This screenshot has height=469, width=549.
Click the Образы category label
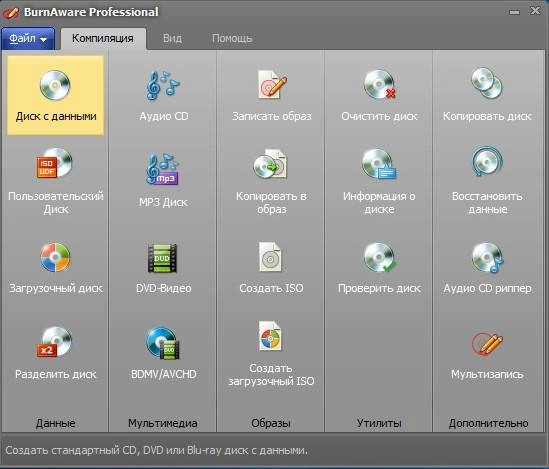tap(271, 423)
